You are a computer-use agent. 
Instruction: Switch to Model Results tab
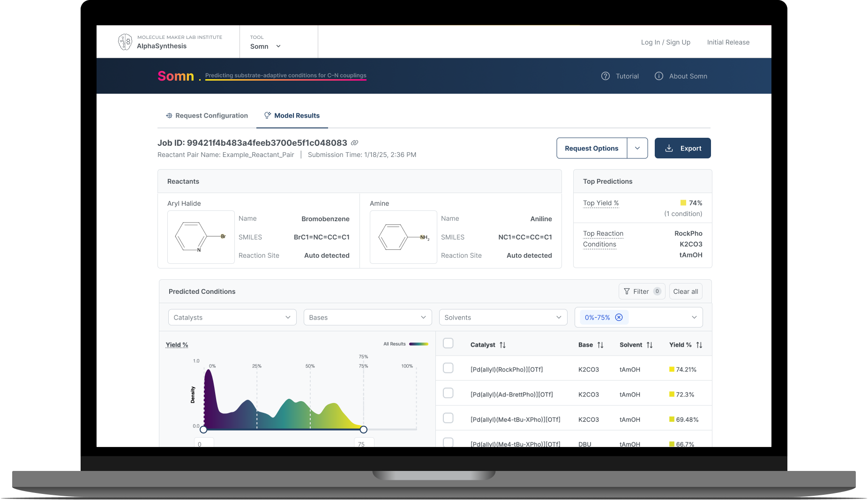click(x=292, y=115)
